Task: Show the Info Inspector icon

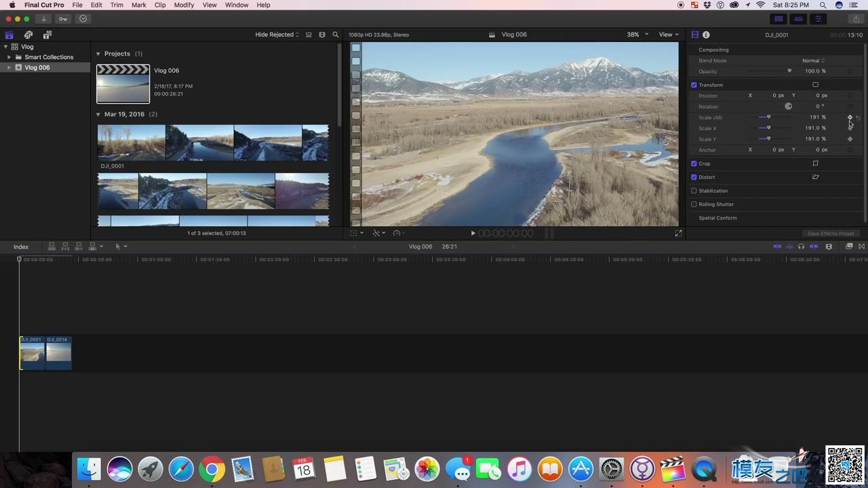Action: (706, 35)
